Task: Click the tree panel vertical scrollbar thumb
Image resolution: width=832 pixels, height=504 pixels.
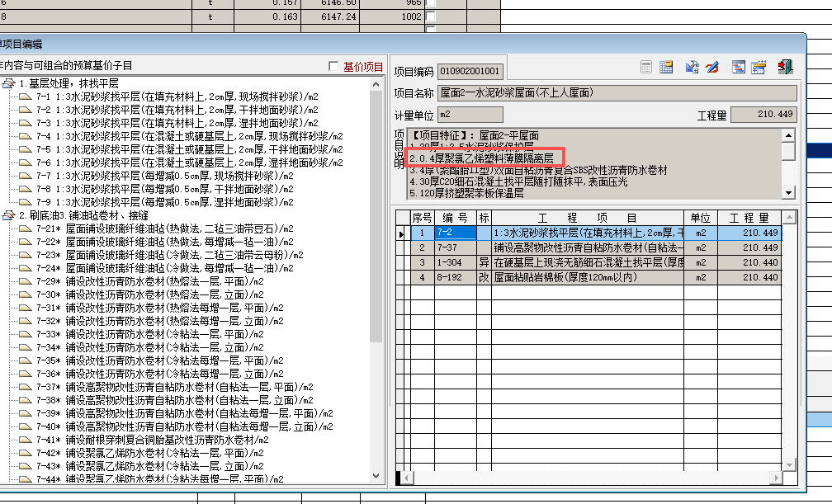Action: [376, 218]
